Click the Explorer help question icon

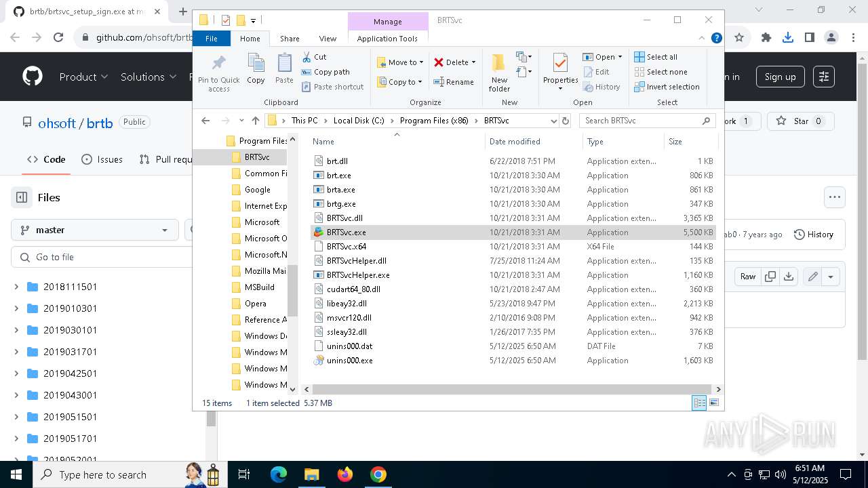[x=716, y=39]
